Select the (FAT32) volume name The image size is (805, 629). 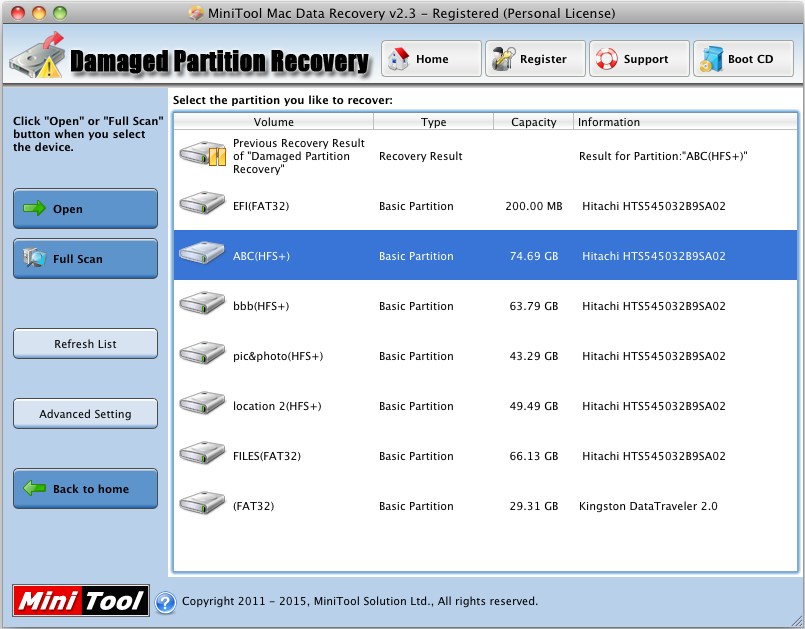[x=254, y=506]
